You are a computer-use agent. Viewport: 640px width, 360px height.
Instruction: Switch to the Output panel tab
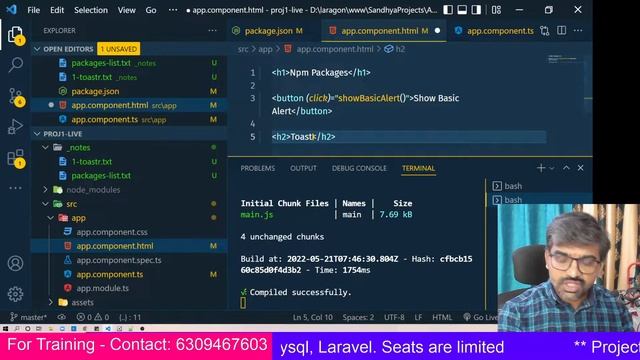[x=303, y=168]
